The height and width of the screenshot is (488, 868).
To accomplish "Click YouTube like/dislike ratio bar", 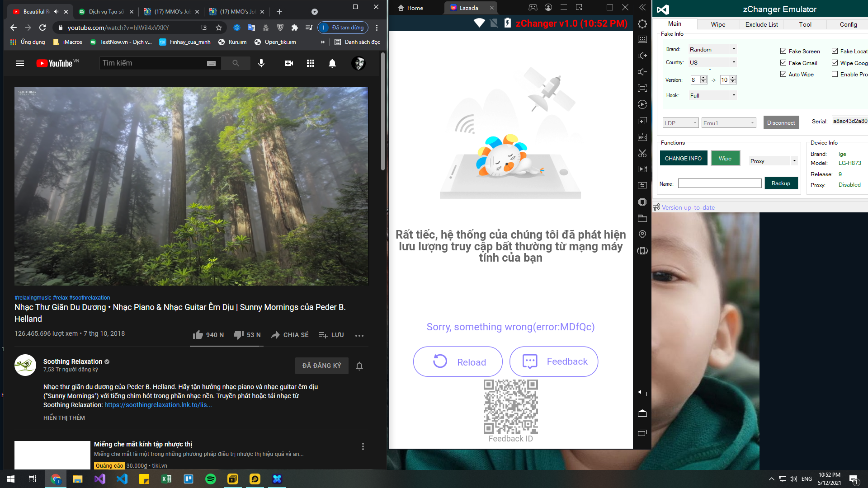I will coord(226,346).
